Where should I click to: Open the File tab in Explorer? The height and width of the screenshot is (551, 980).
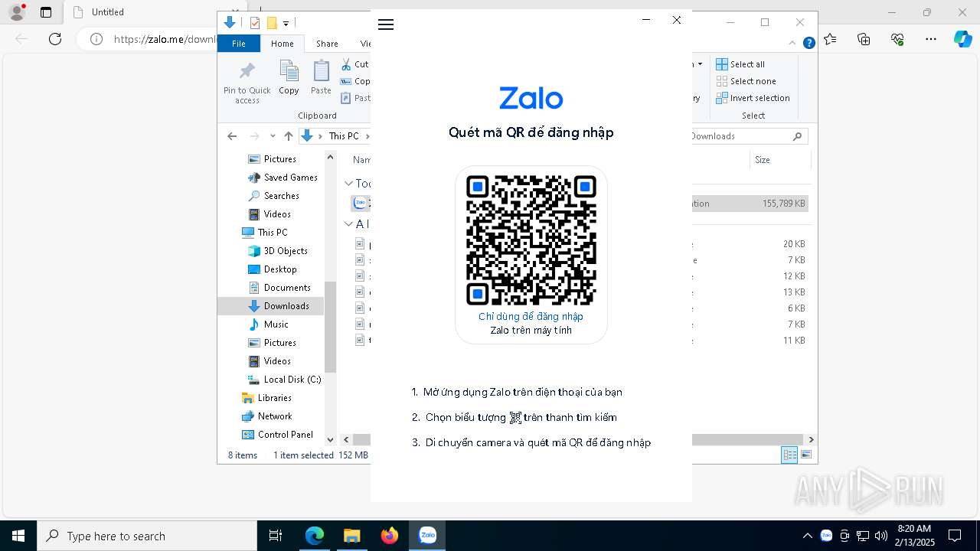(239, 44)
